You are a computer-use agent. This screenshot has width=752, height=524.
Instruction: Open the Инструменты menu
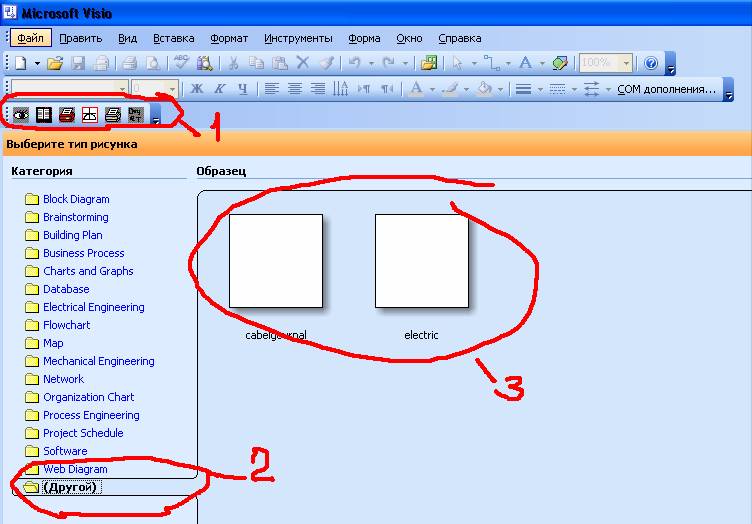(298, 38)
